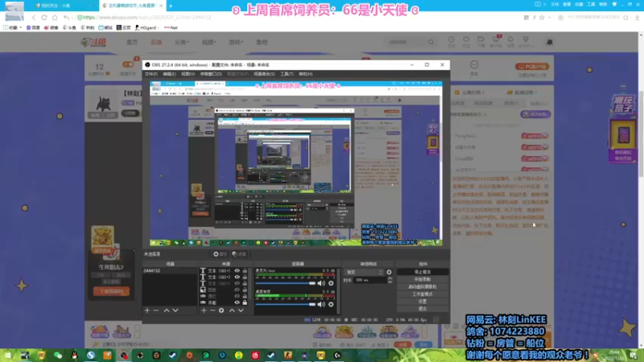
Task: Click OBS stop streaming button
Action: tap(423, 272)
